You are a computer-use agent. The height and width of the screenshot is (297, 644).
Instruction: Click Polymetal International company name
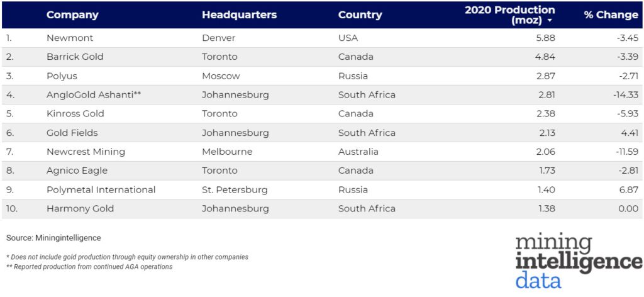(101, 189)
